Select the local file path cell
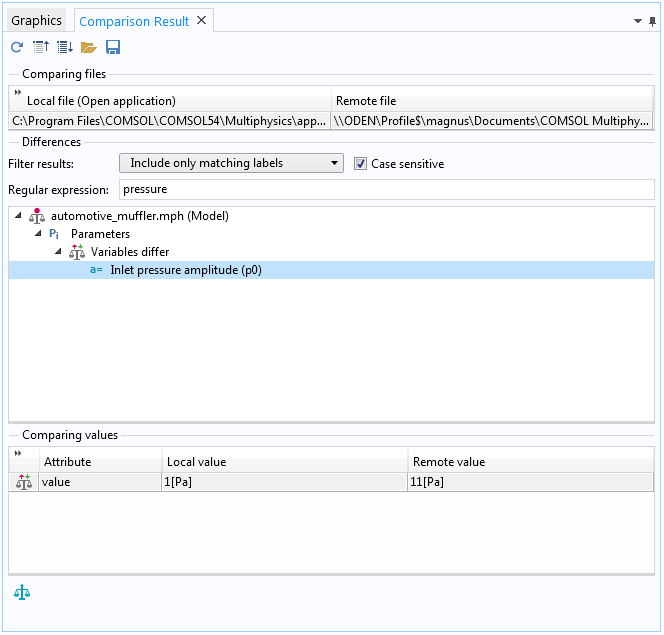 [x=169, y=121]
